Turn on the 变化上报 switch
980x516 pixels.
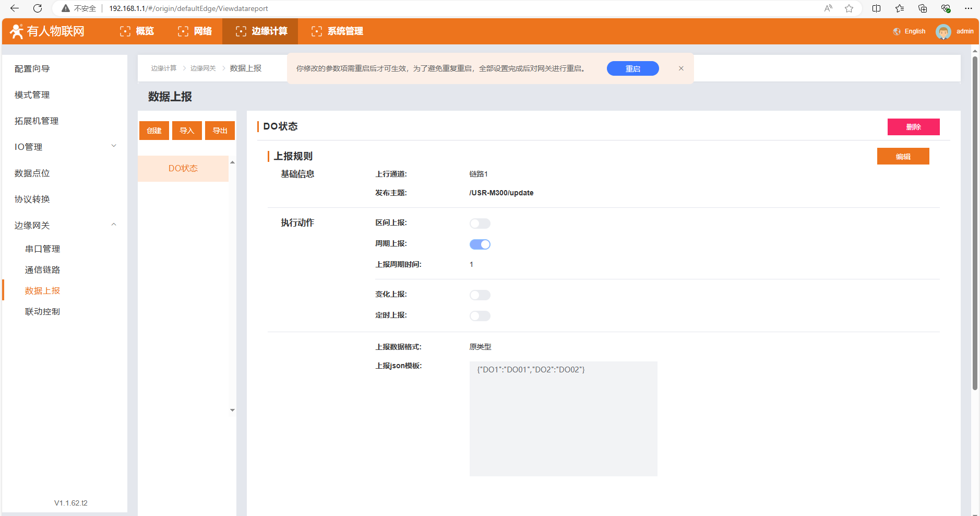pos(480,295)
